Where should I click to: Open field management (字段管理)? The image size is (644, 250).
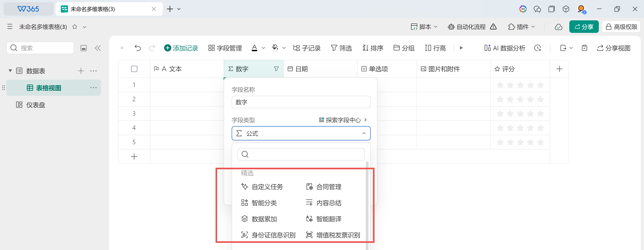point(225,48)
